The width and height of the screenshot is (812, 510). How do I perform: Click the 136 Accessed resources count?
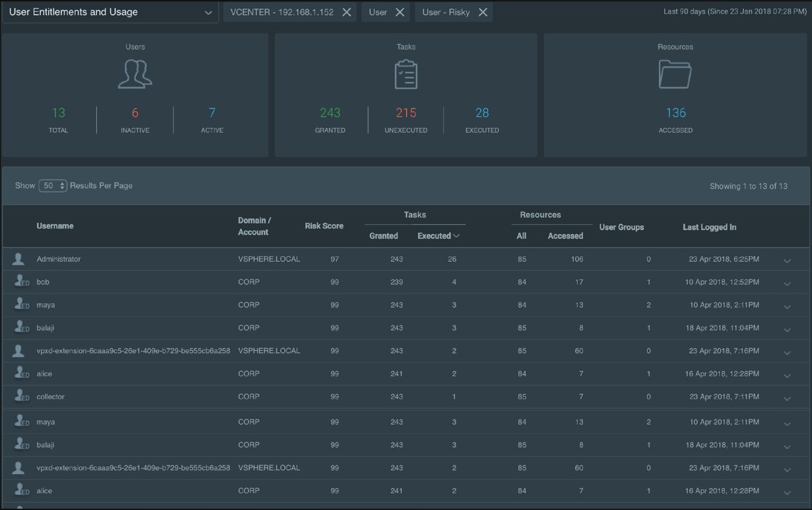coord(675,113)
